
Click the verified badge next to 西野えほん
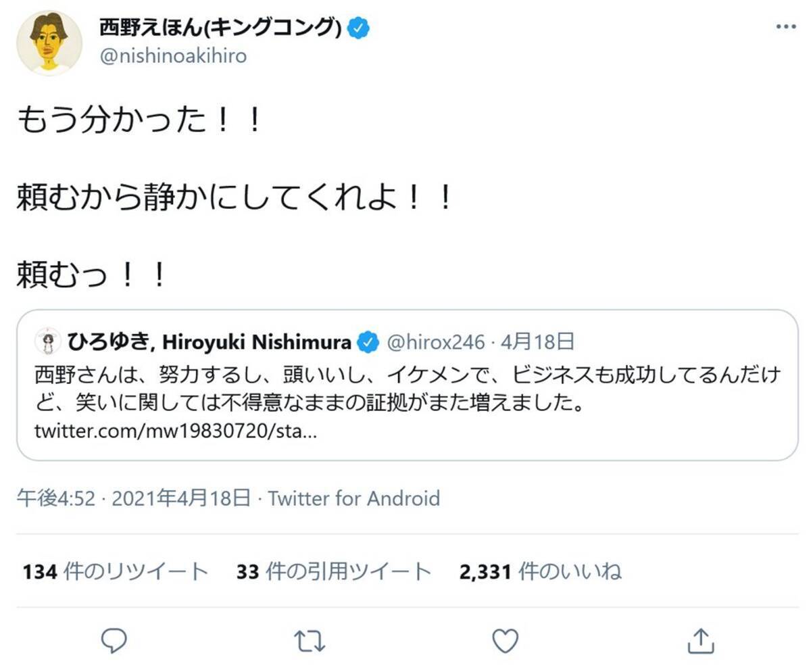[358, 28]
